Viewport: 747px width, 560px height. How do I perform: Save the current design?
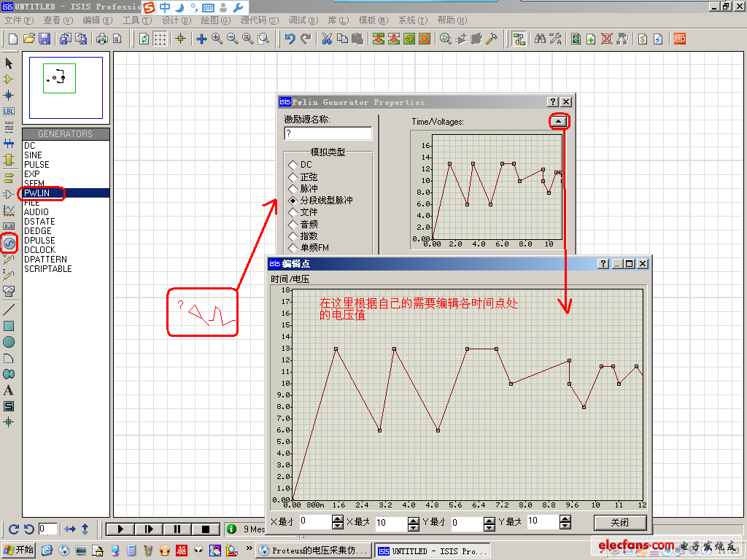pos(44,39)
